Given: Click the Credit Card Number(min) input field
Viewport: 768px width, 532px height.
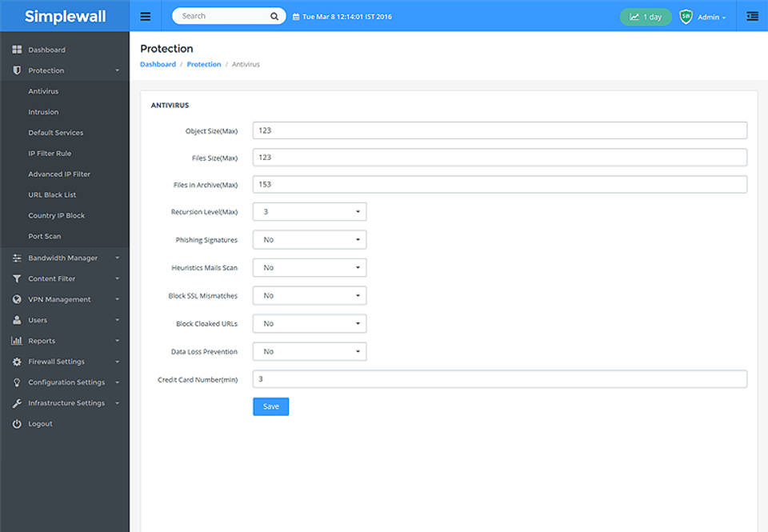Looking at the screenshot, I should pos(499,378).
